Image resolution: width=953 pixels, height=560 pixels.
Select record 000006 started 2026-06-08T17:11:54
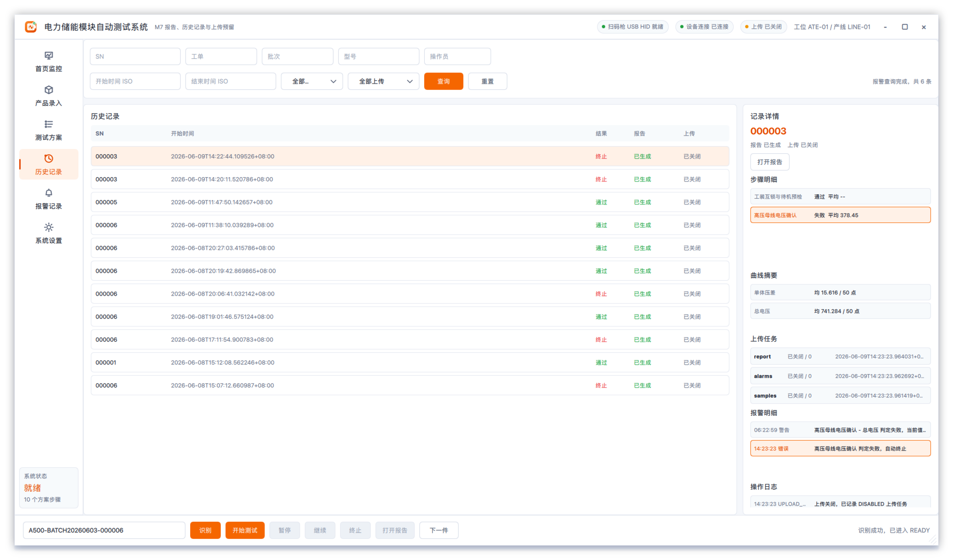[x=410, y=340]
